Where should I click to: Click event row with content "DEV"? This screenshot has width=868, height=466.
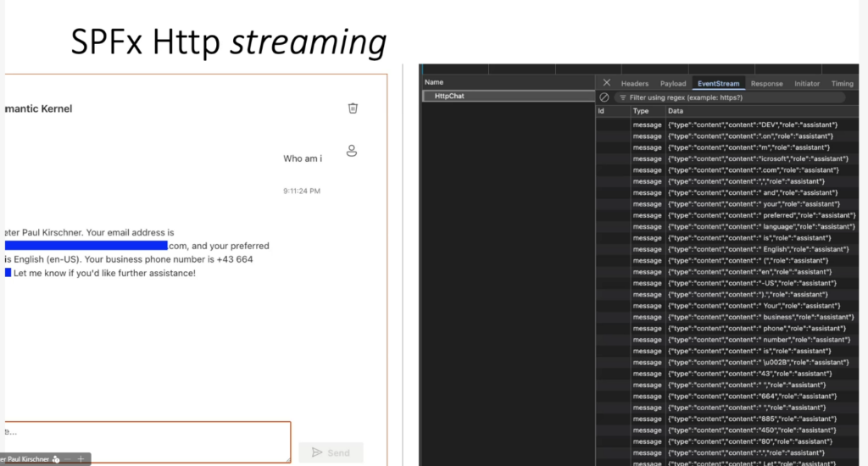726,125
